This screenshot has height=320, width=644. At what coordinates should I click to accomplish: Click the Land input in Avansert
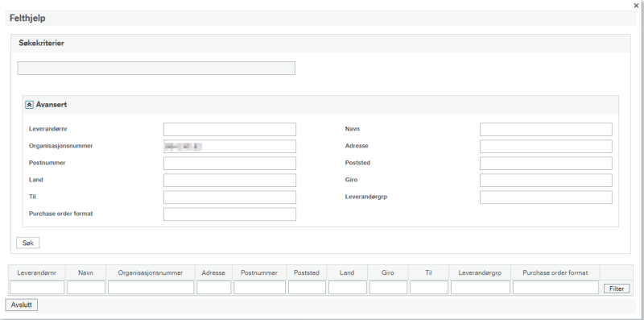pos(229,181)
